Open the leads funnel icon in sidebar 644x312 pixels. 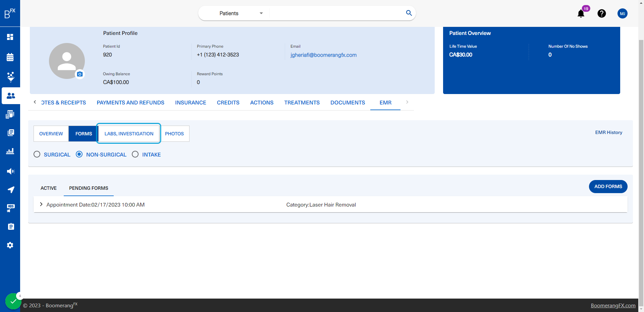10,77
